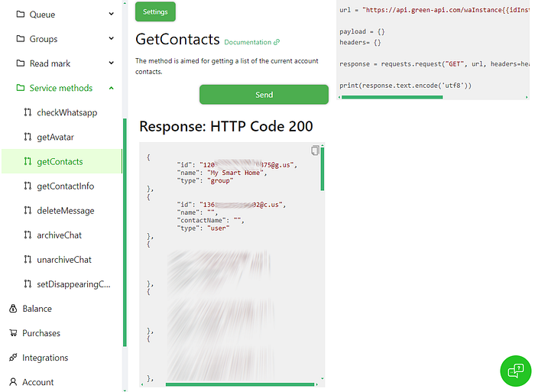
Task: Click the checkWhatsapp method icon
Action: point(28,112)
